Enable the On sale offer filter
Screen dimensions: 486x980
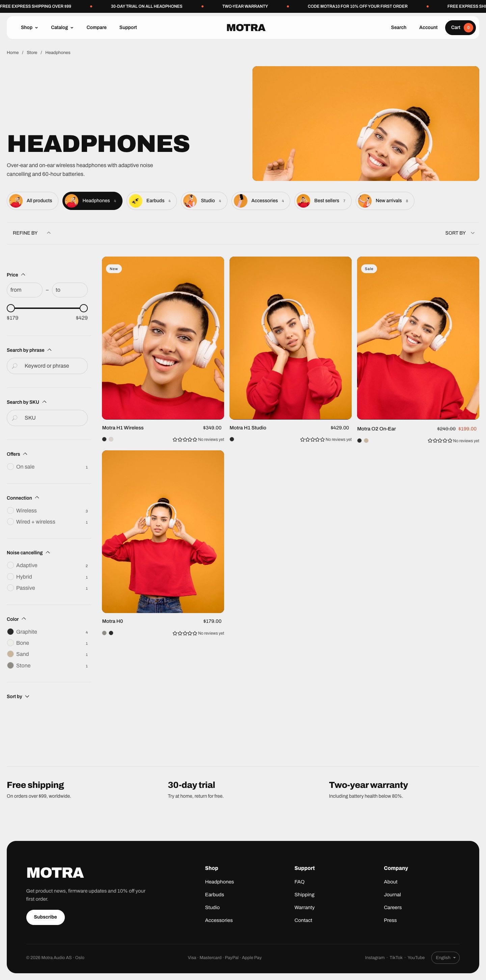tap(11, 467)
